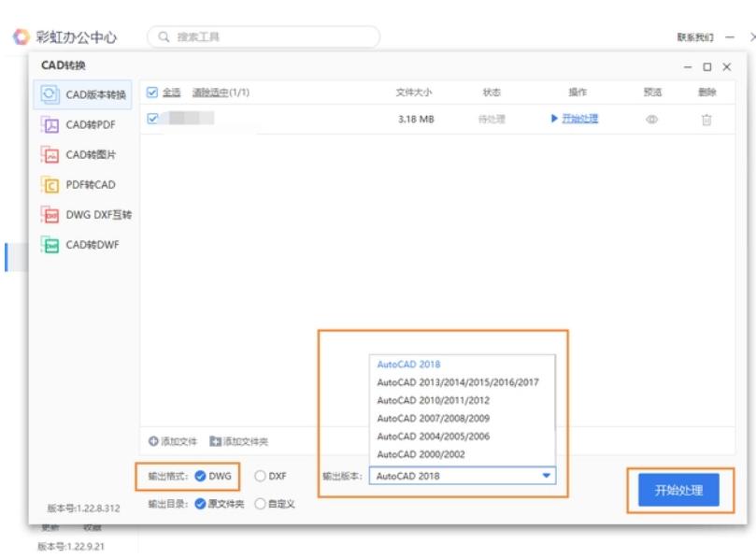
Task: Uncheck the 3.18 MB file row checkbox
Action: 152,118
